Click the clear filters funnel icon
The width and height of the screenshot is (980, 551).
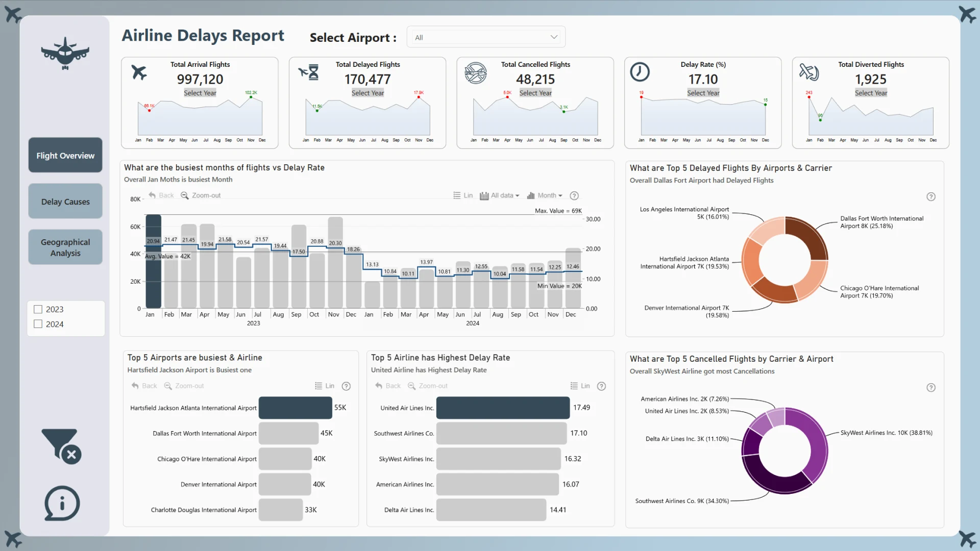pyautogui.click(x=62, y=446)
